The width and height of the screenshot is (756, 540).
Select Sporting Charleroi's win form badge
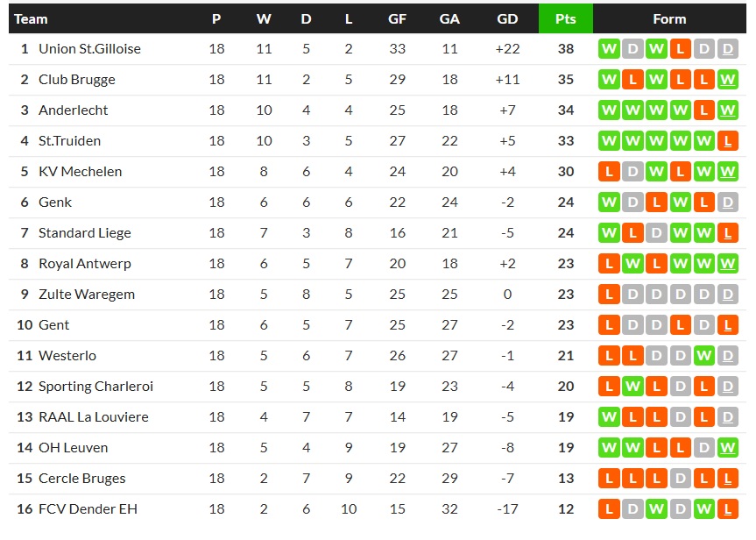coord(632,387)
